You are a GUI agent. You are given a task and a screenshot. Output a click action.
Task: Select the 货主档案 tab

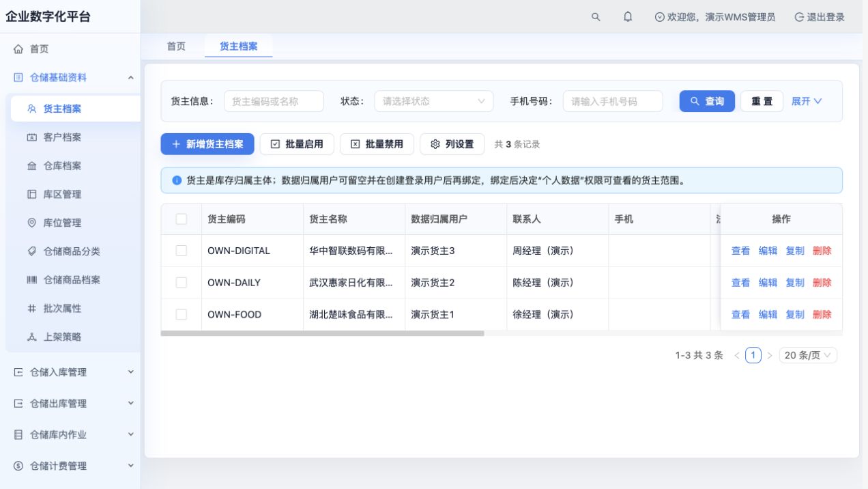(x=239, y=46)
